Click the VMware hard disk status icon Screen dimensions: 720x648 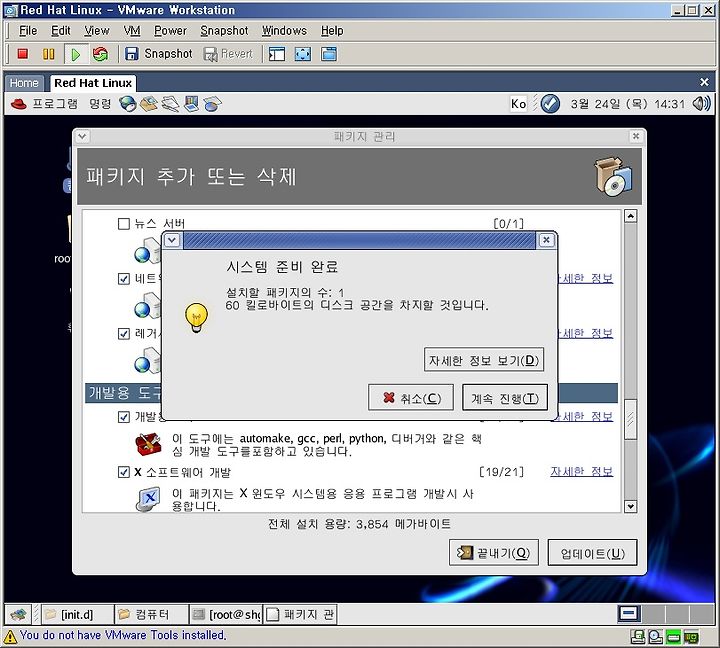tap(673, 637)
